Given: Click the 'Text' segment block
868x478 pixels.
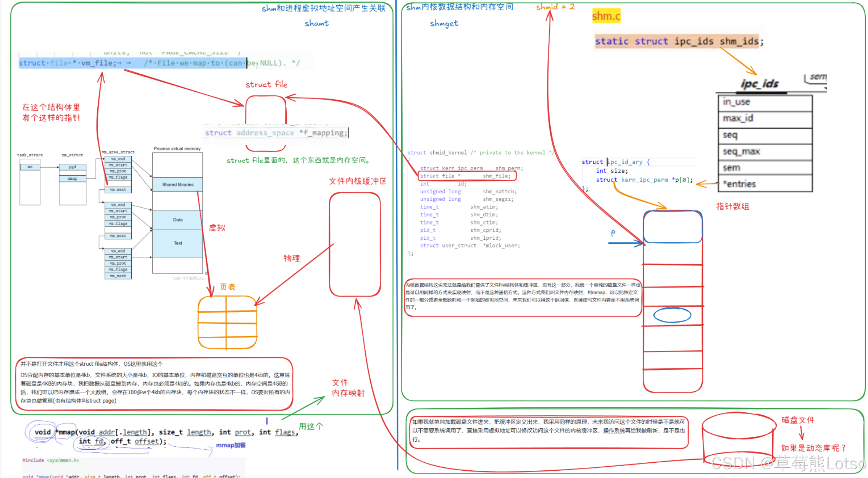Looking at the screenshot, I should (177, 243).
